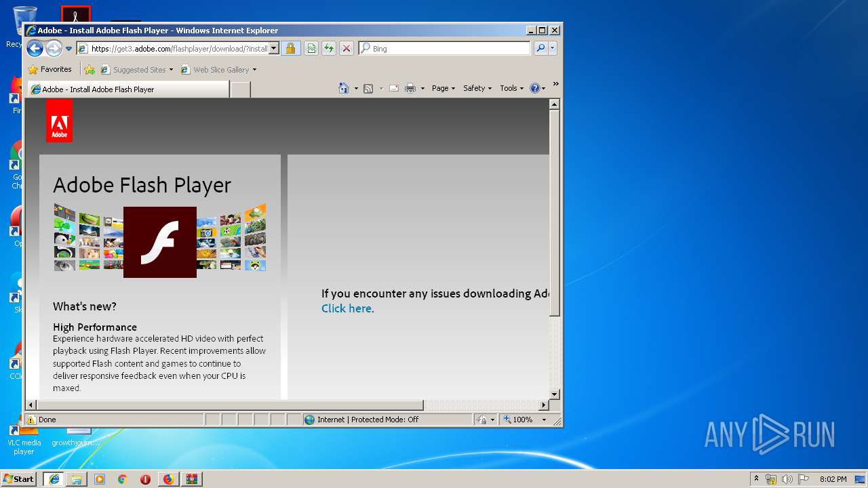Click the IE Forward navigation button
Viewport: 868px width, 488px height.
(x=54, y=48)
